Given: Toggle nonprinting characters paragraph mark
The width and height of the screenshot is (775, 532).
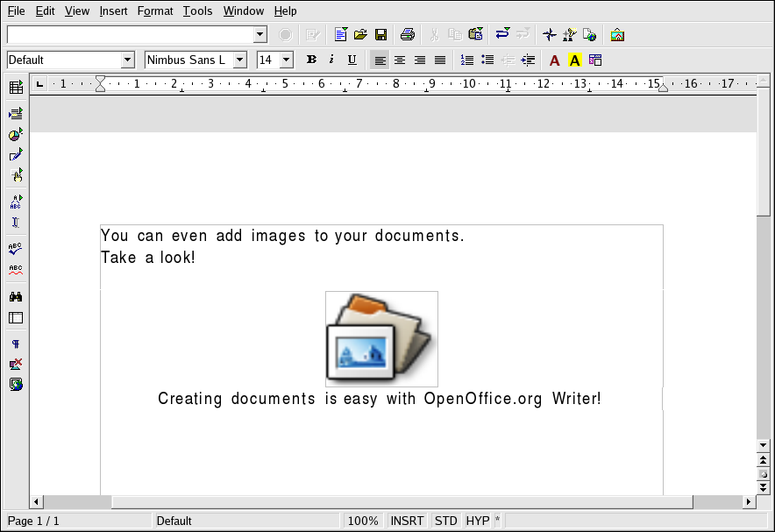Looking at the screenshot, I should click(16, 344).
